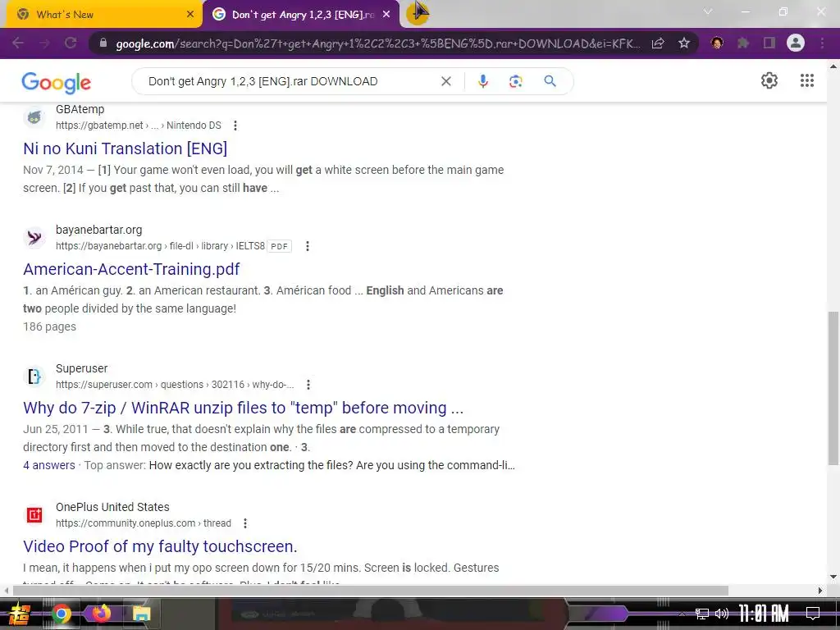Click the address bar URL
Viewport: 840px width, 630px height.
coord(377,43)
